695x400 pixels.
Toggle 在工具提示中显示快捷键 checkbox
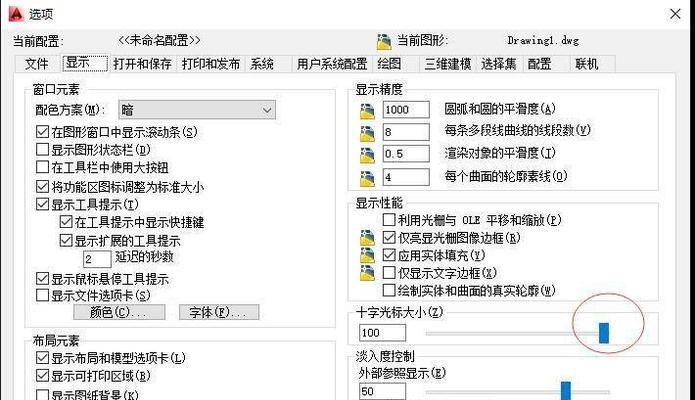66,222
